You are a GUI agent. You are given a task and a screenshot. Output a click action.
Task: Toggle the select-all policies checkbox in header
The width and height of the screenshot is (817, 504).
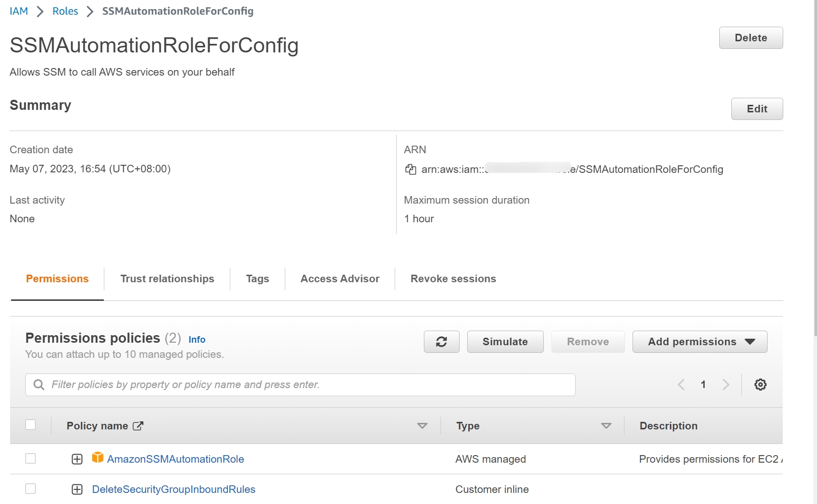pos(31,425)
